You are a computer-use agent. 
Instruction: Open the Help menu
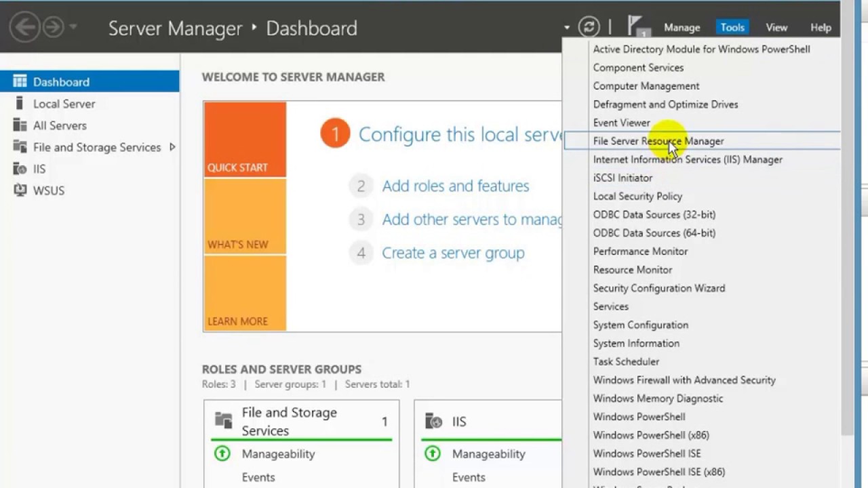coord(821,28)
